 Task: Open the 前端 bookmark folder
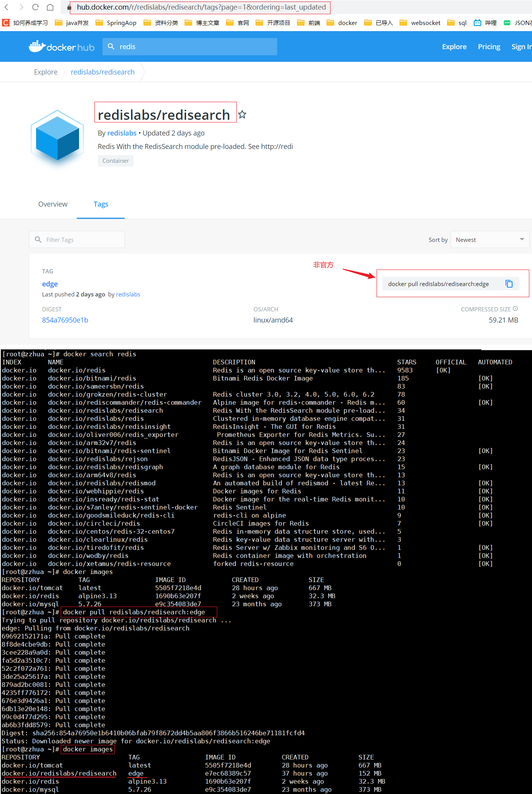(309, 23)
